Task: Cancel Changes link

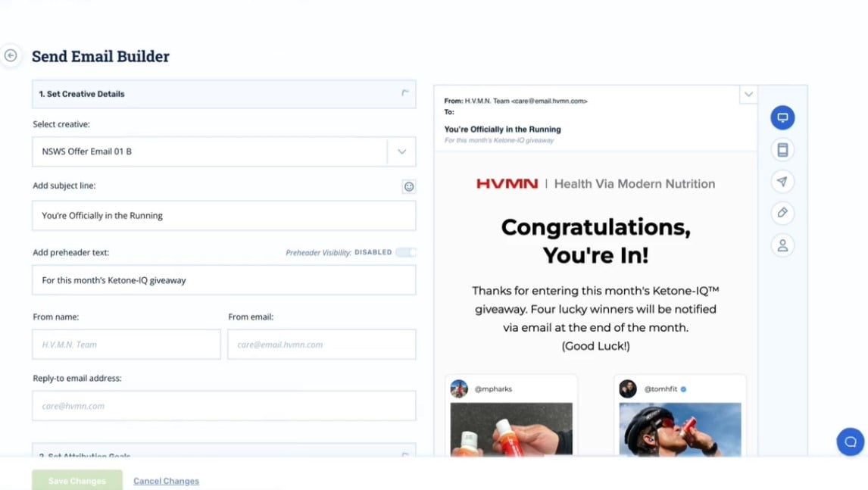Action: 166,481
